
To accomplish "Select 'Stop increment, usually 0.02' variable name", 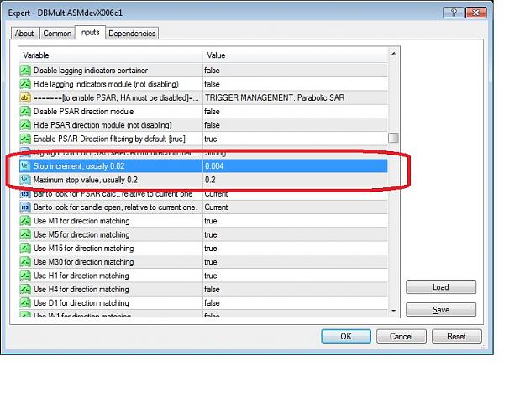I will [x=79, y=166].
